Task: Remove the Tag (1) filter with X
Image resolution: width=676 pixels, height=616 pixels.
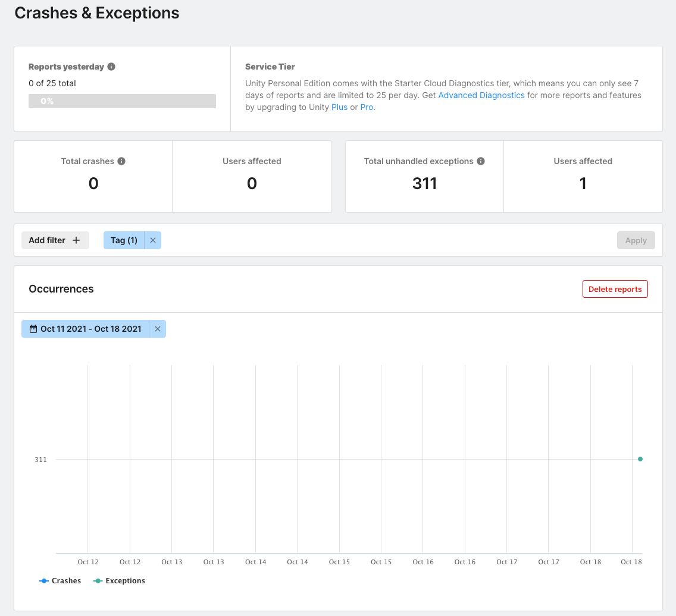Action: coord(153,240)
